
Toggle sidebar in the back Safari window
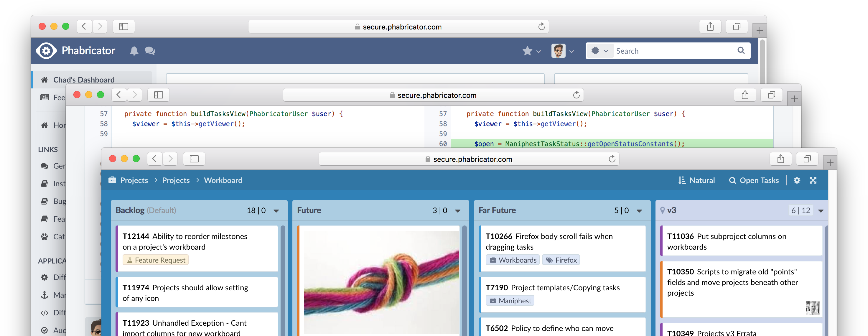124,27
